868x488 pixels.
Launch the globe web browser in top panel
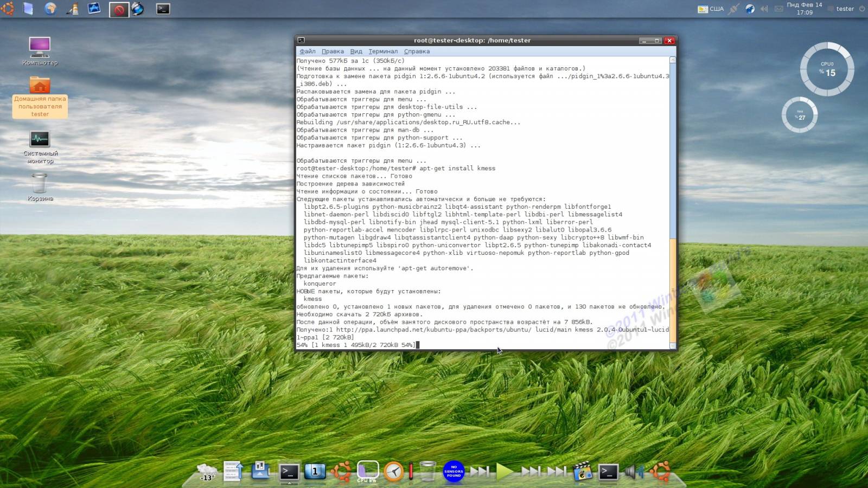(x=50, y=8)
